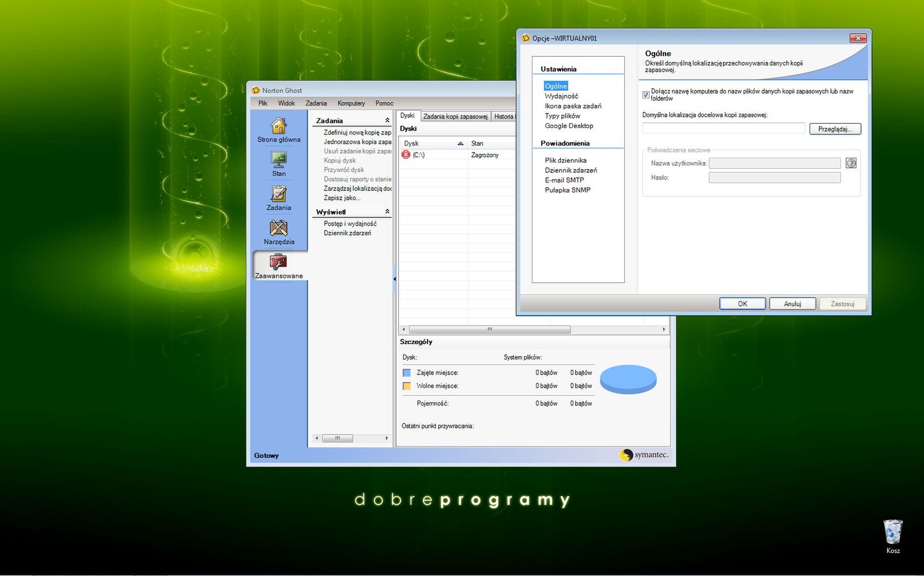The image size is (924, 576).
Task: Click the Zagrożony status cell
Action: pos(485,155)
